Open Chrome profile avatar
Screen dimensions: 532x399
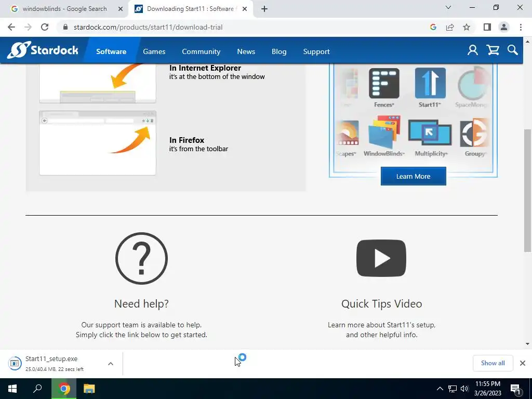tap(504, 27)
